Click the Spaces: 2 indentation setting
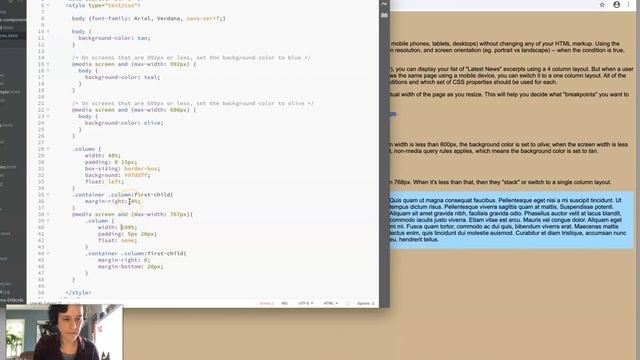 click(x=365, y=303)
